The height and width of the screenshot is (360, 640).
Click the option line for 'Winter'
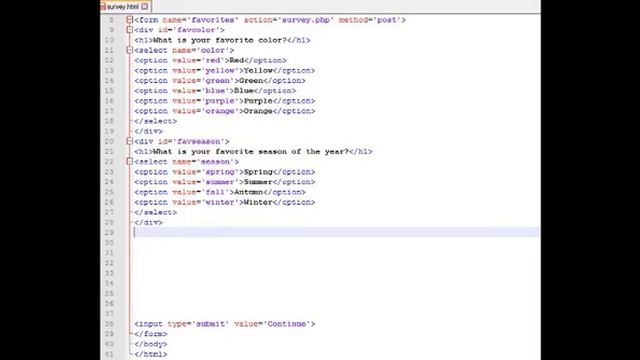pos(225,202)
